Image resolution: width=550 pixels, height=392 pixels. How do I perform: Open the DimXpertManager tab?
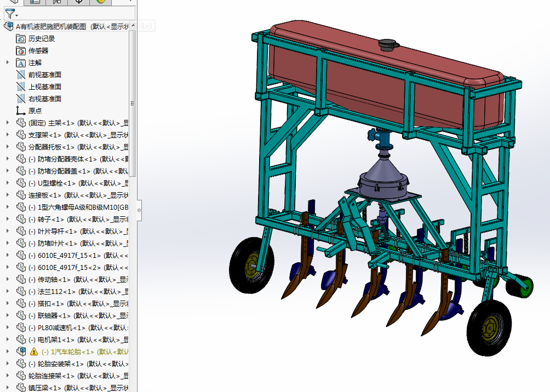pos(78,2)
